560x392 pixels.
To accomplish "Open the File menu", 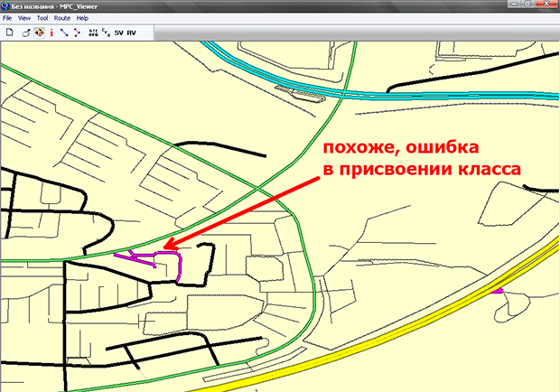I will point(7,18).
